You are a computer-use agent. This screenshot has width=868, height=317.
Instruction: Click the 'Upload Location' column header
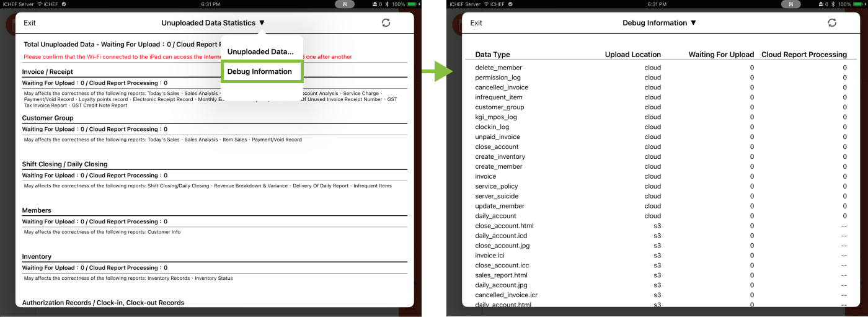[632, 55]
